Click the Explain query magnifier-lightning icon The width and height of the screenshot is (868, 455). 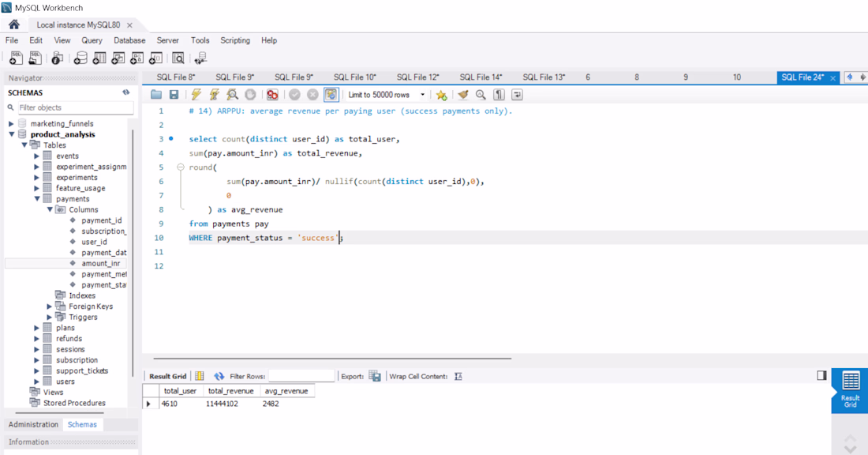pyautogui.click(x=233, y=95)
